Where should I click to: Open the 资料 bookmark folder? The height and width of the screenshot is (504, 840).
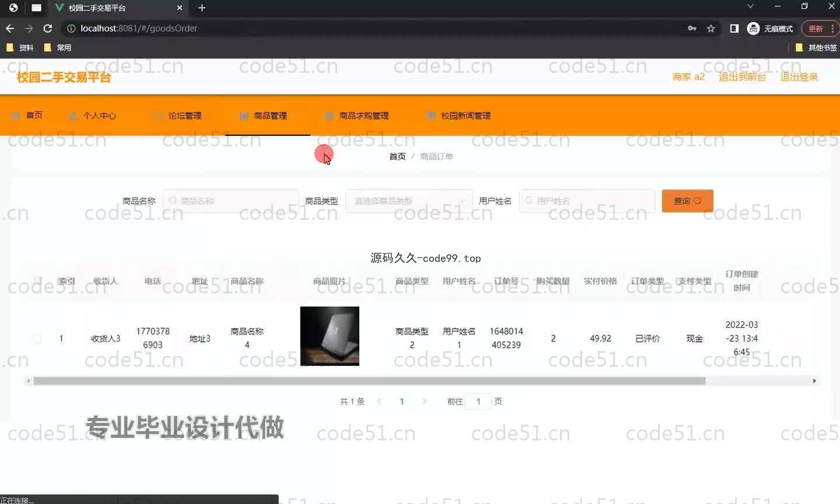pos(20,48)
